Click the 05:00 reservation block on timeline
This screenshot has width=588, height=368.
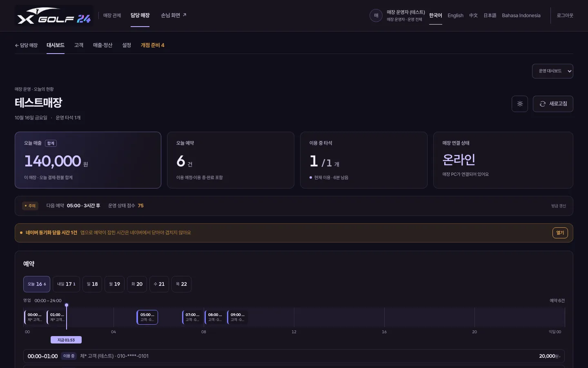147,317
